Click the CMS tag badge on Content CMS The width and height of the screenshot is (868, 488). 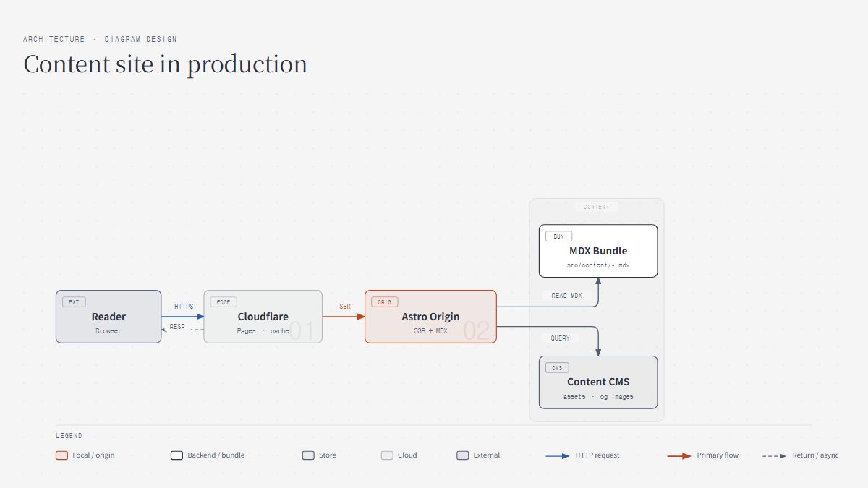[x=557, y=368]
